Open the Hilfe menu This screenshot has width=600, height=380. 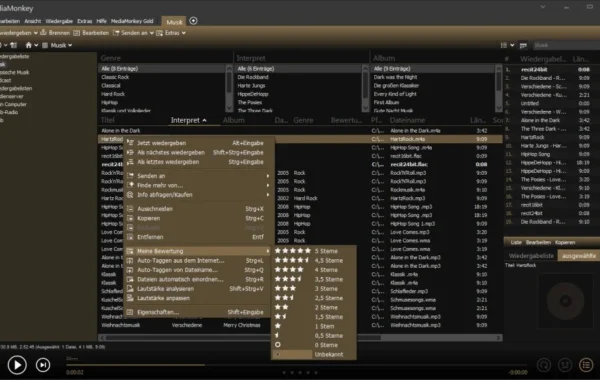(x=101, y=21)
